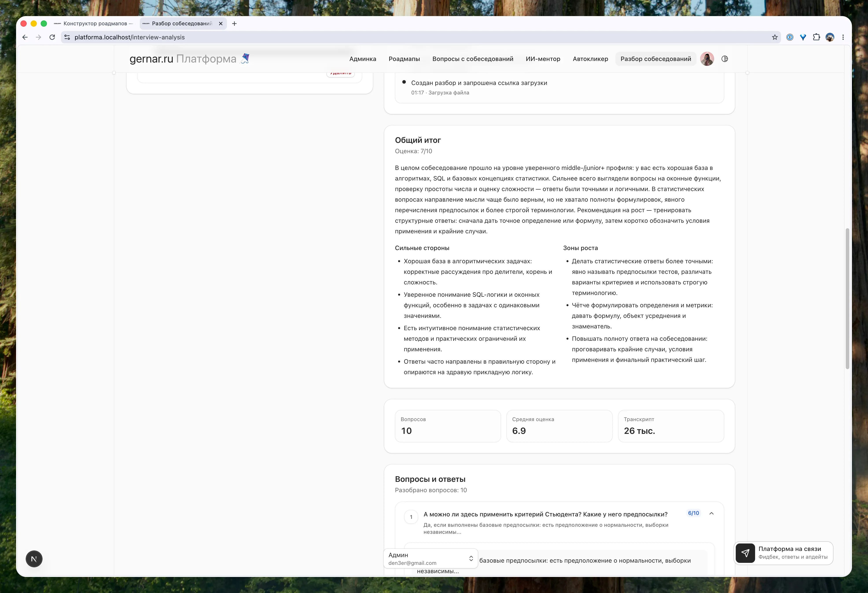Select the Разбор собеседований nav item
This screenshot has width=868, height=593.
tap(655, 59)
